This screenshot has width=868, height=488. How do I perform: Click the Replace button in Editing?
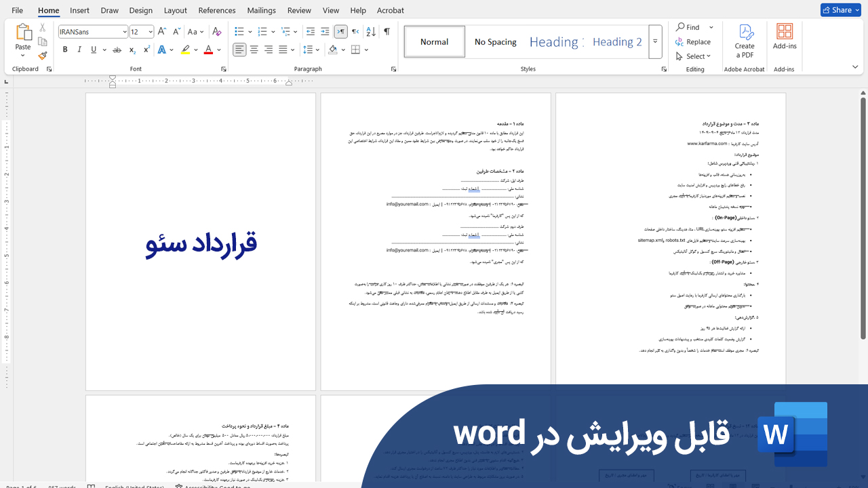(x=693, y=42)
